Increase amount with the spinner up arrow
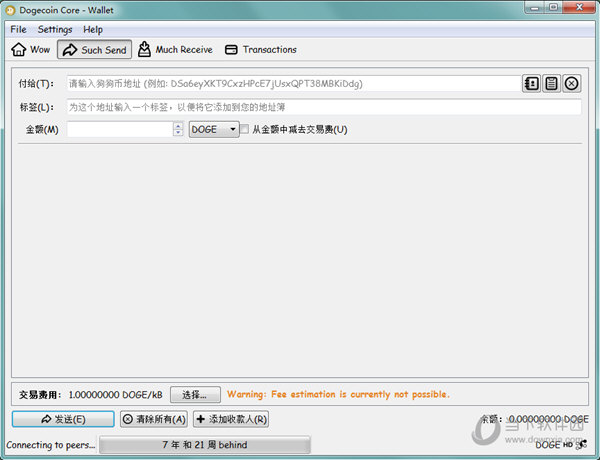This screenshot has width=600, height=460. 178,126
